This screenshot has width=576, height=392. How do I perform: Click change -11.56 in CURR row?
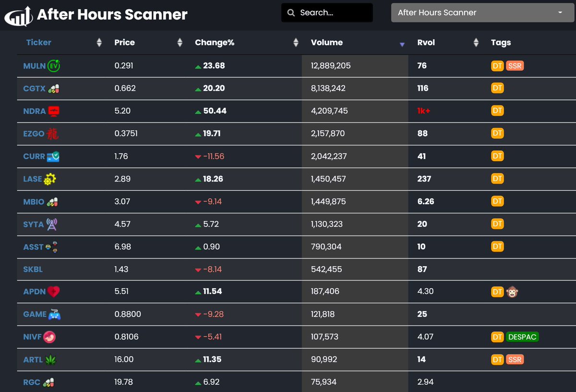tap(214, 156)
